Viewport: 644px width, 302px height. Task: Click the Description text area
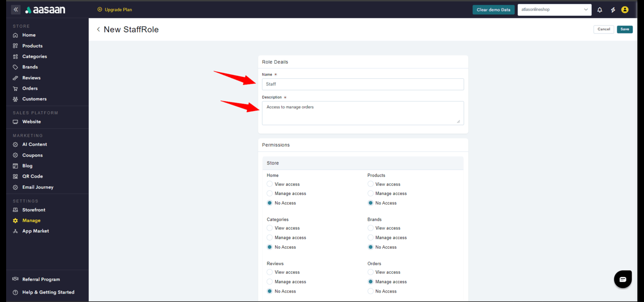[x=363, y=113]
